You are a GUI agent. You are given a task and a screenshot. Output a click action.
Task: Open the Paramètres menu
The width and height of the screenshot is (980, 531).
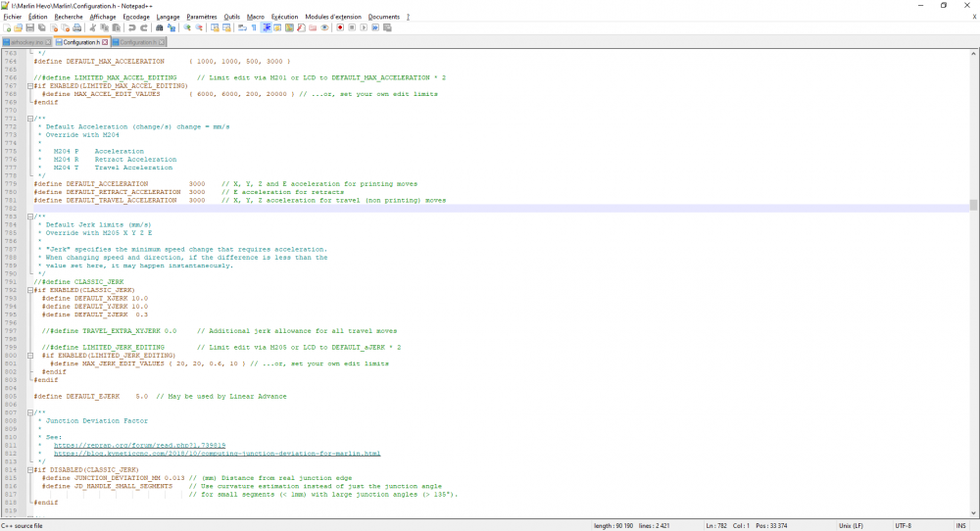(x=201, y=17)
